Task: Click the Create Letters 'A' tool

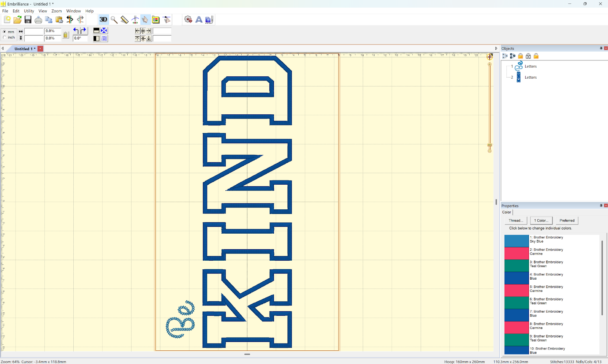Action: [199, 19]
